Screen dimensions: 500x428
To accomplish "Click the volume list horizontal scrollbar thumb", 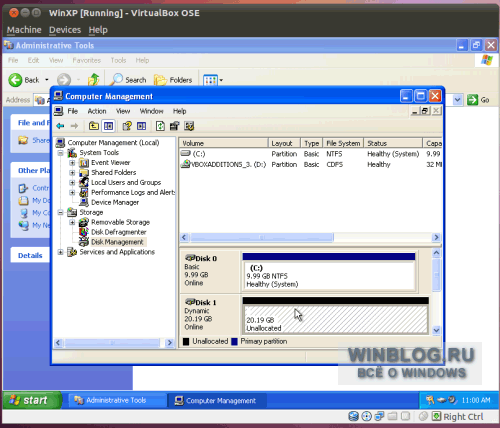I will point(262,237).
